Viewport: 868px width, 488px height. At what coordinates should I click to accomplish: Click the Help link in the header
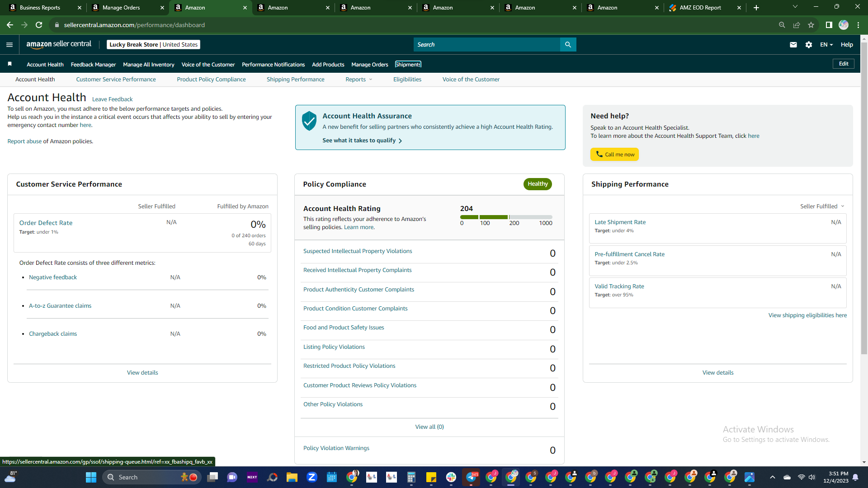[x=847, y=44]
